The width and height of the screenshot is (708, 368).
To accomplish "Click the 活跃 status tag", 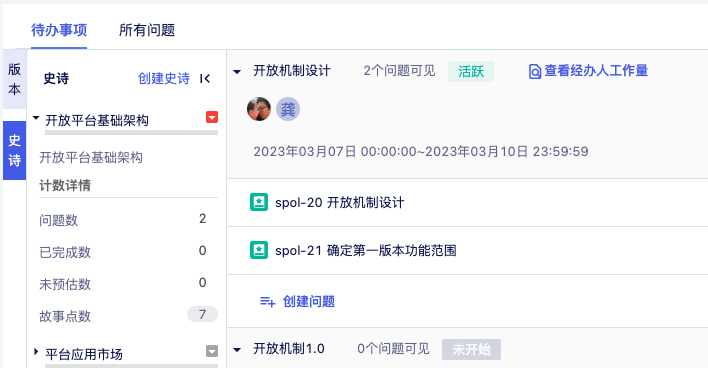I will pyautogui.click(x=471, y=71).
